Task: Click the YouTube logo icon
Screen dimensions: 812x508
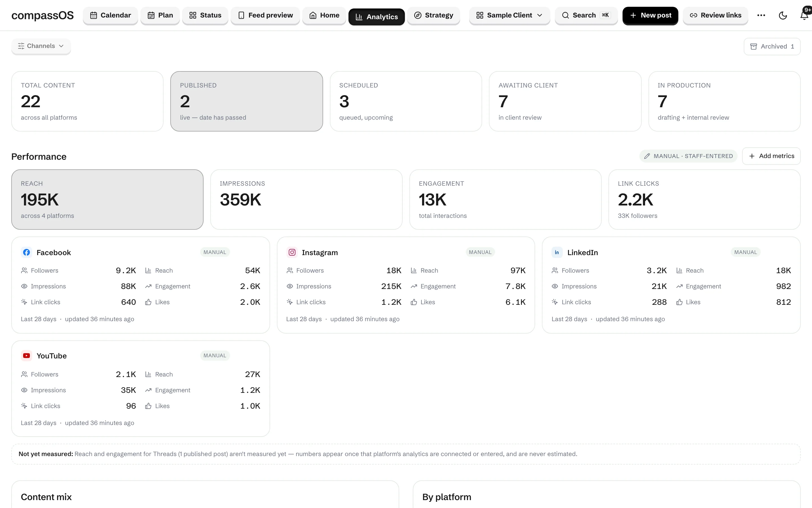Action: pos(27,356)
